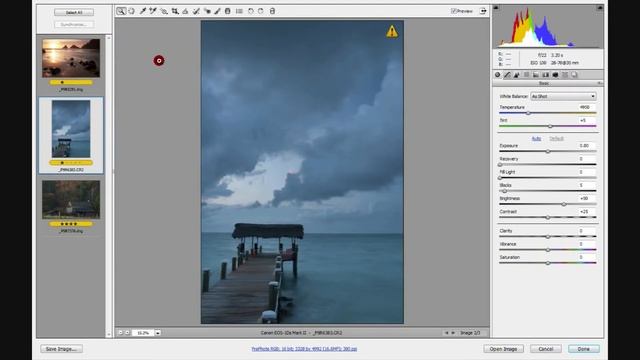Choose the Targeted Adjustment tool
Image resolution: width=640 pixels, height=360 pixels.
[x=164, y=11]
